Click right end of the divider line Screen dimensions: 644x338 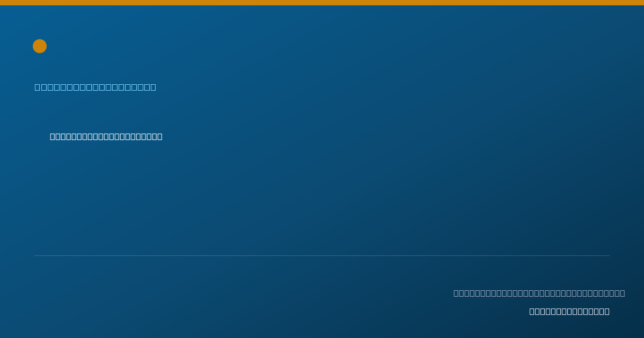[x=609, y=255]
